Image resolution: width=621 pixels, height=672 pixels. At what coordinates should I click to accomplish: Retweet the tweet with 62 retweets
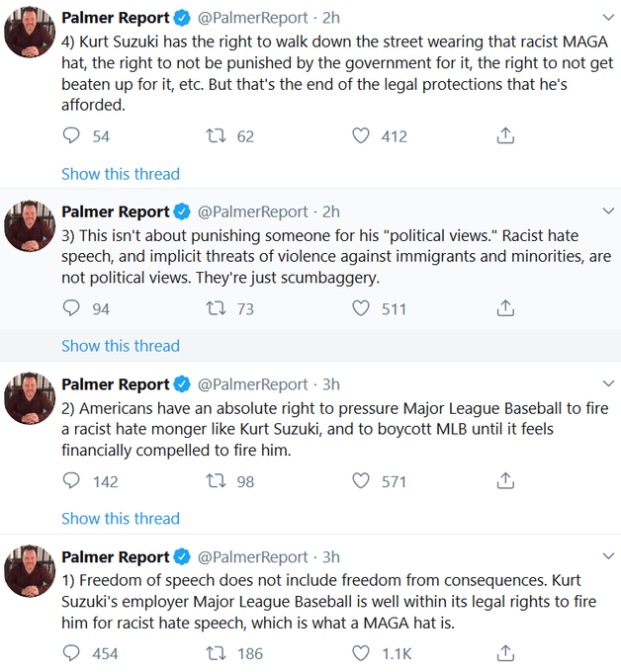(216, 136)
